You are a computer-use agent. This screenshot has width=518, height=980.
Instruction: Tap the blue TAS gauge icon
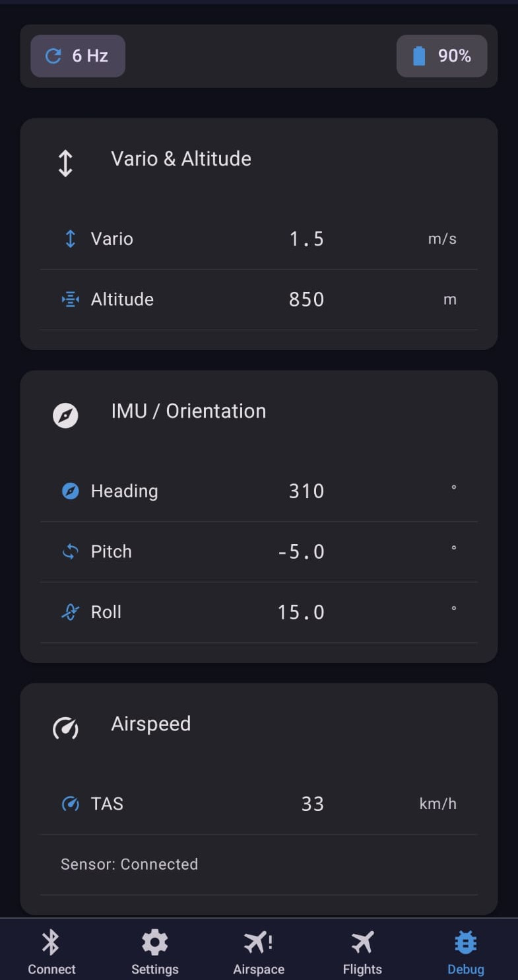coord(70,804)
